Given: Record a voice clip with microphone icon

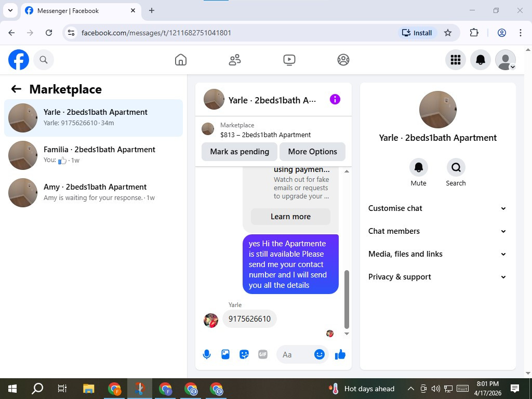Looking at the screenshot, I should tap(207, 354).
